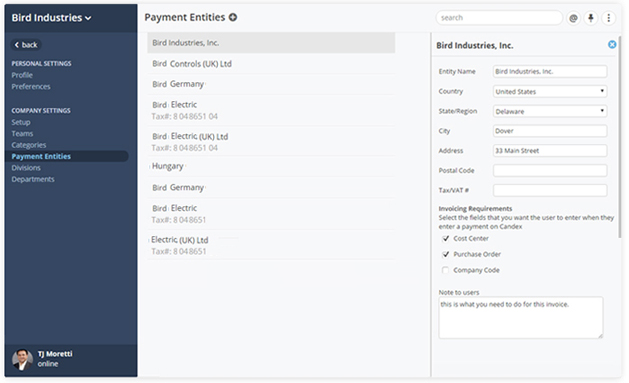Open Profile settings in sidebar

click(x=22, y=75)
